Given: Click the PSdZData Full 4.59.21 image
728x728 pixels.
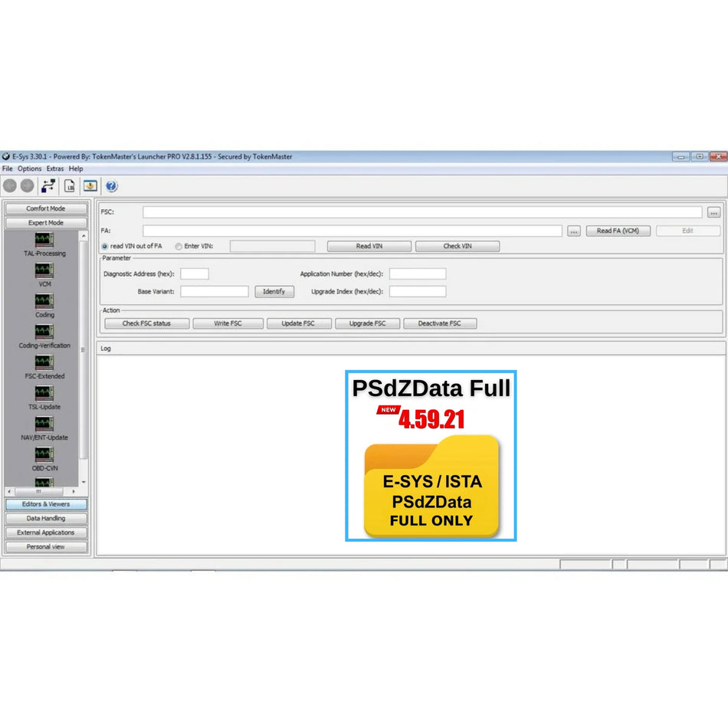Looking at the screenshot, I should 431,456.
